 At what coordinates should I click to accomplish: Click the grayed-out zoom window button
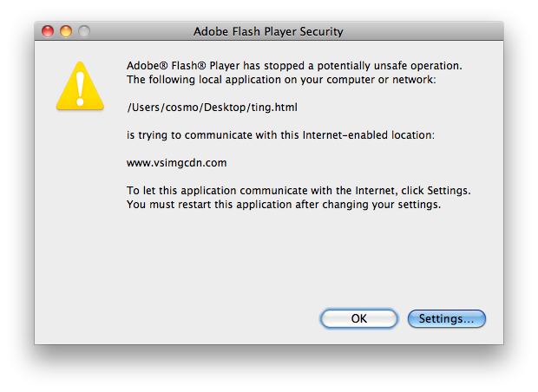(84, 31)
